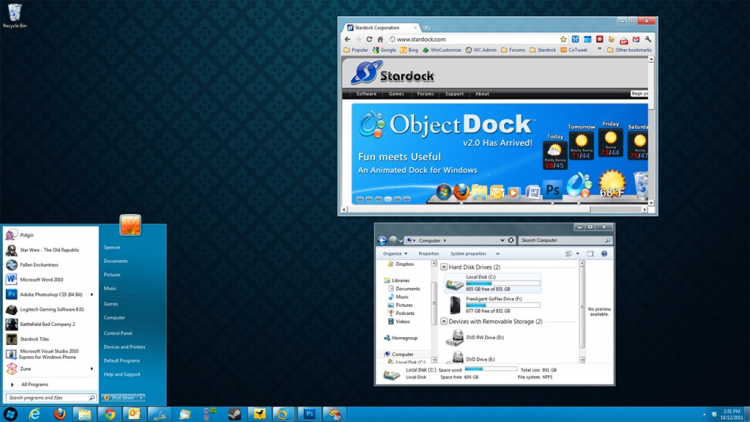Open Popular bookmarks folder

(356, 50)
